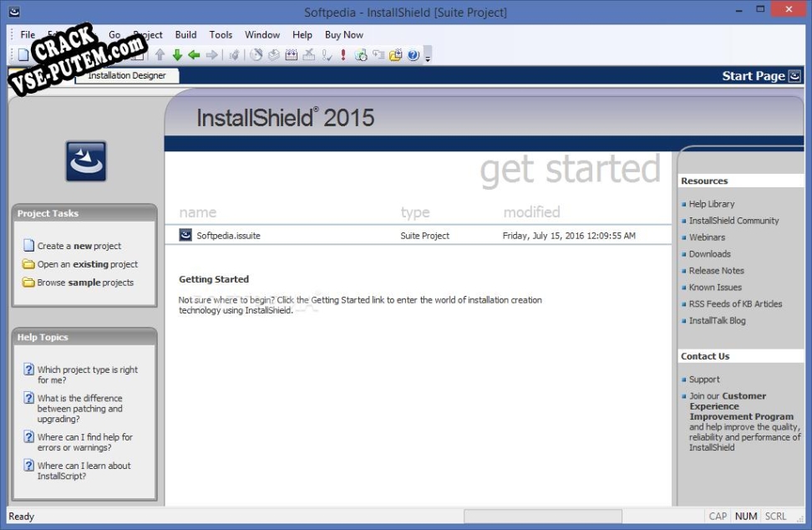The height and width of the screenshot is (530, 812).
Task: Click the gray up arrow toolbar icon
Action: pos(160,55)
